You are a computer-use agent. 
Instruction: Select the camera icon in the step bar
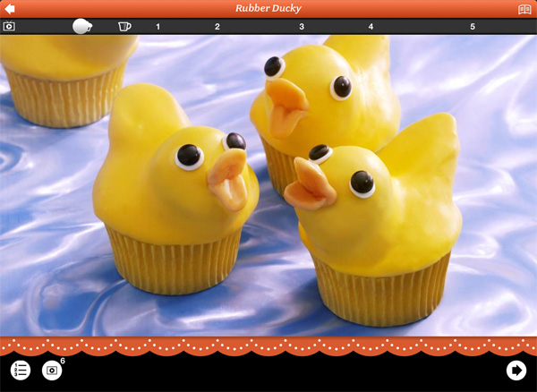[10, 27]
